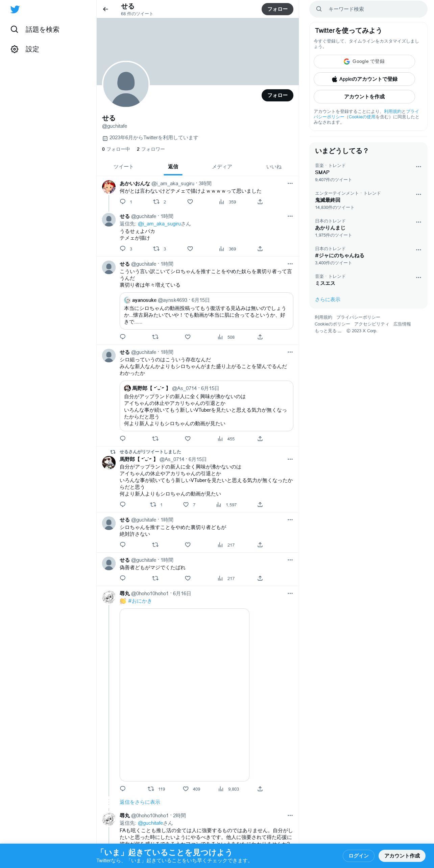
Task: View analytics of tweet with 508 views
Action: [x=226, y=337]
